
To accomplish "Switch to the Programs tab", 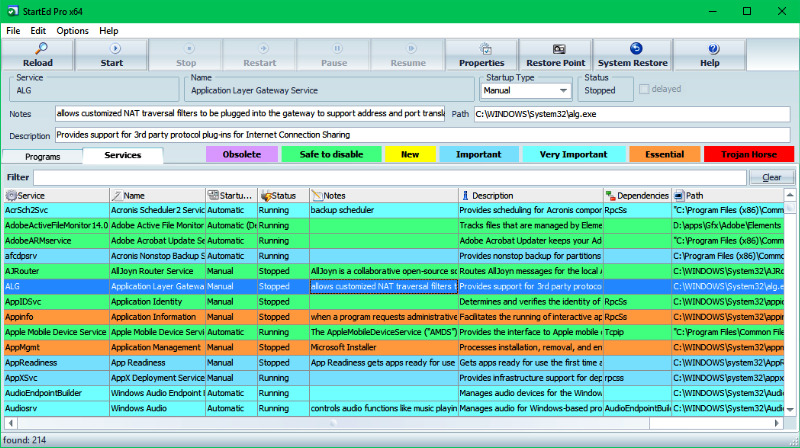I will [42, 157].
